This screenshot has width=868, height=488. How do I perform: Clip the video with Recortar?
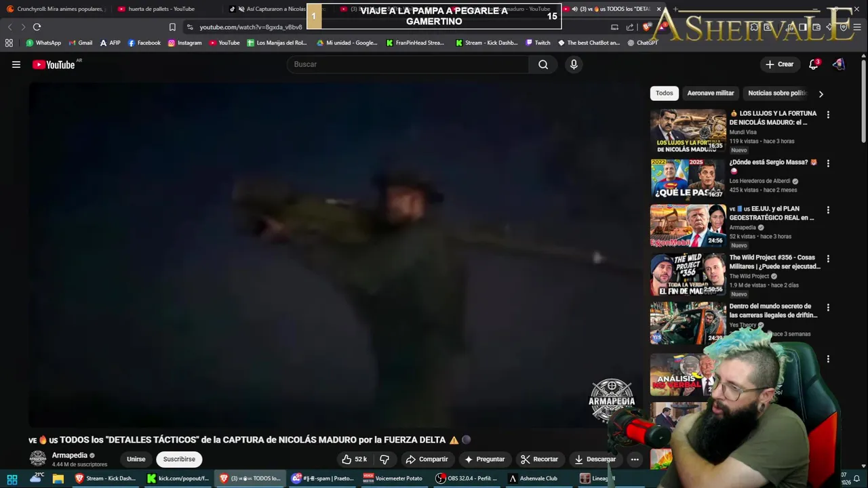point(539,460)
